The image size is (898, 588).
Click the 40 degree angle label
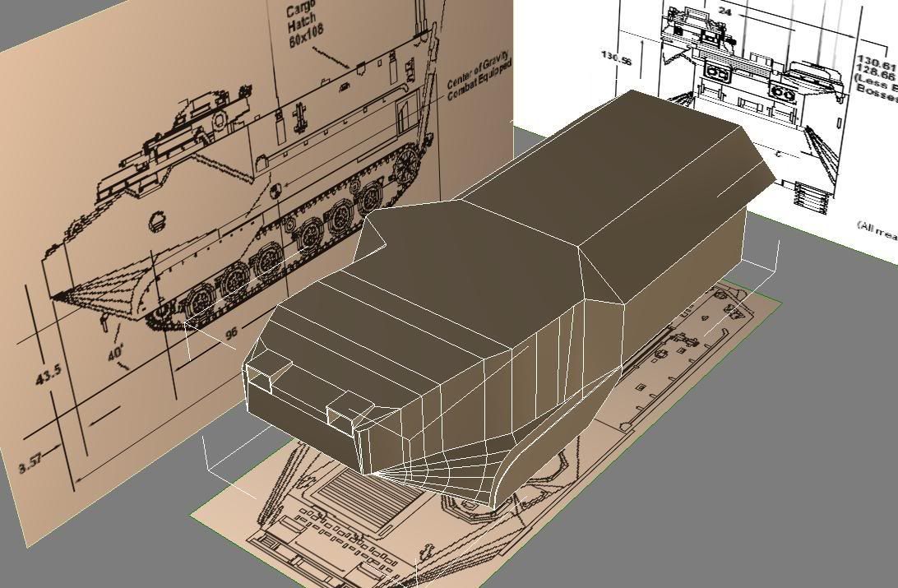[114, 353]
